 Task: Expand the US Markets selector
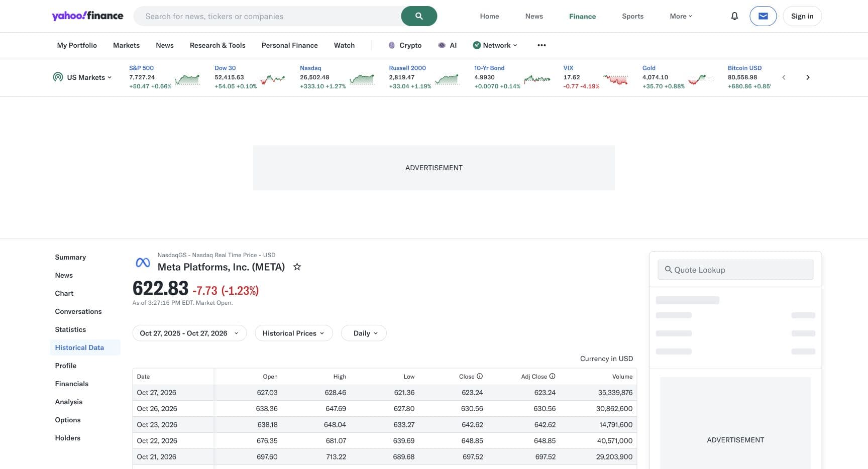pos(82,77)
